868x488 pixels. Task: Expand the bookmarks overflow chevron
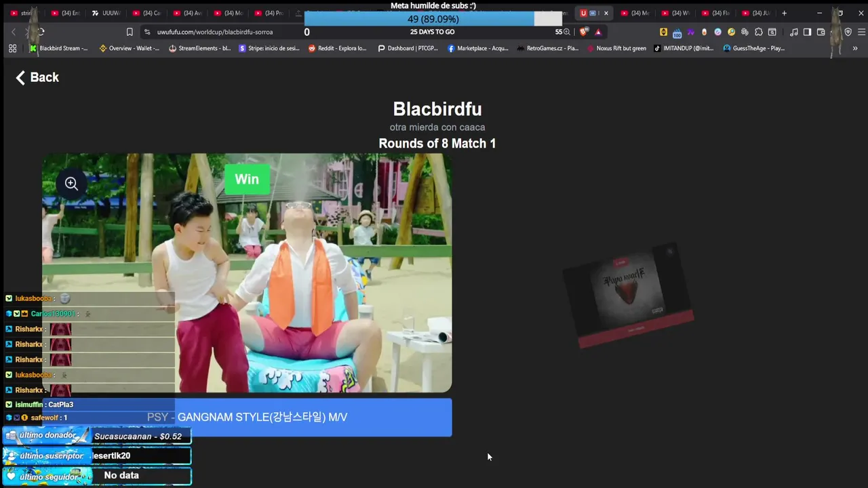[854, 48]
